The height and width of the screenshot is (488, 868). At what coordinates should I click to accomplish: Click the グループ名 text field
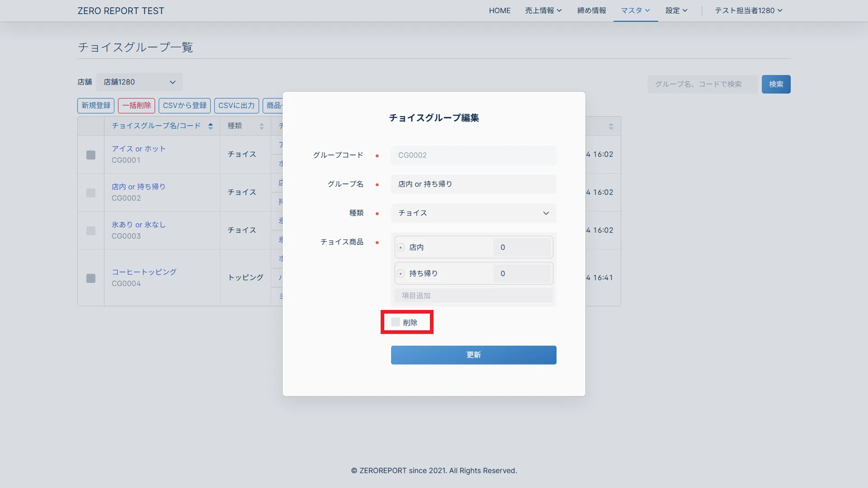click(x=473, y=184)
